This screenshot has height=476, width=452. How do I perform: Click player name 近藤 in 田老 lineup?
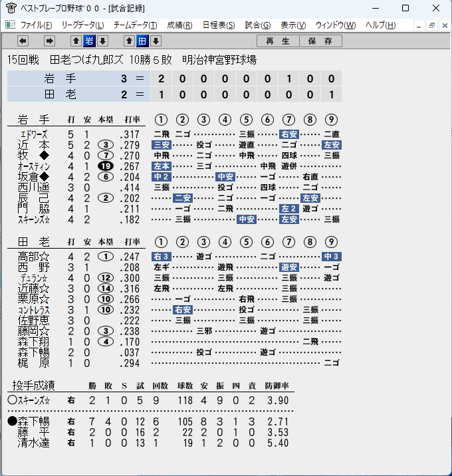click(34, 289)
